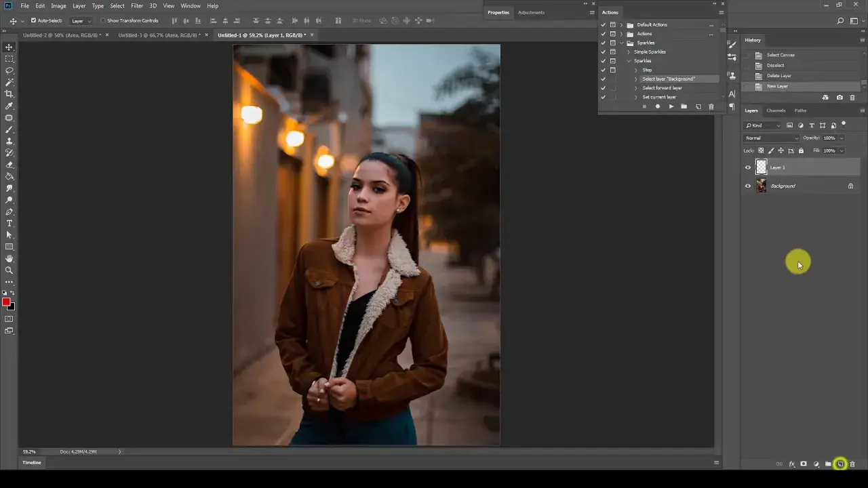Play the selected action
Screen dimensions: 868x488
[x=671, y=106]
